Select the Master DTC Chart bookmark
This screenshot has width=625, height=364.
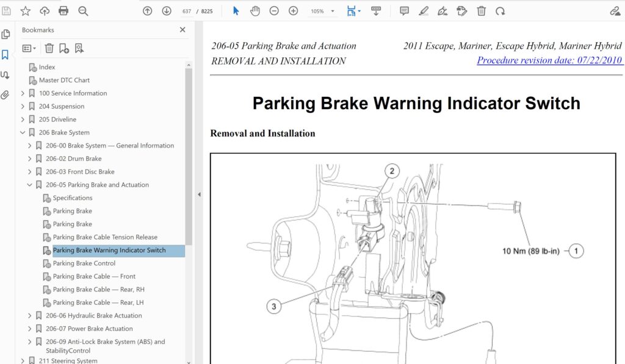64,80
